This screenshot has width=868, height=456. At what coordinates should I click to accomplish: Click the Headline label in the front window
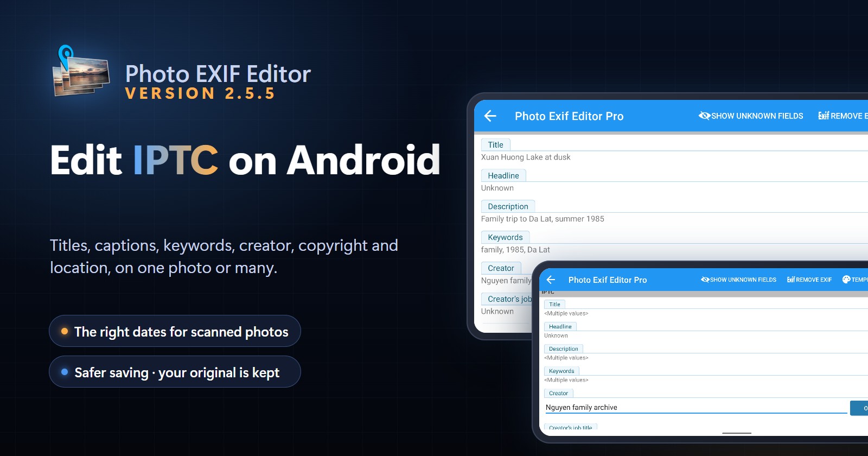(560, 327)
